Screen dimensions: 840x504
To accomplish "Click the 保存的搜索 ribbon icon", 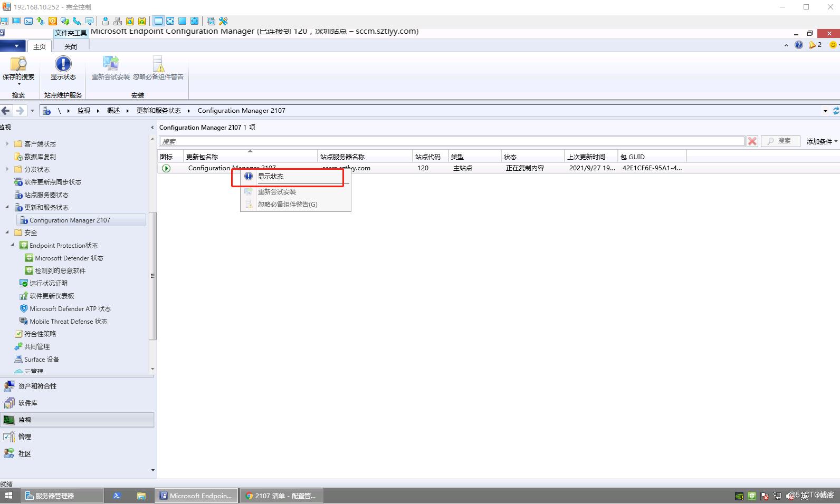I will coord(18,64).
